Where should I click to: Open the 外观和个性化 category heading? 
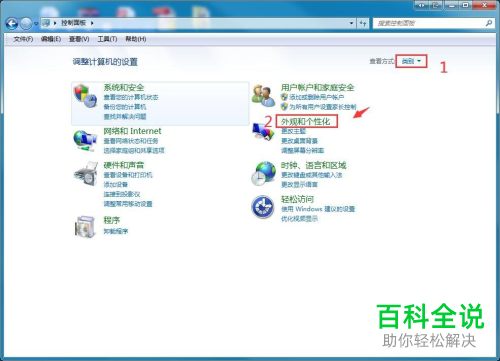[x=305, y=121]
